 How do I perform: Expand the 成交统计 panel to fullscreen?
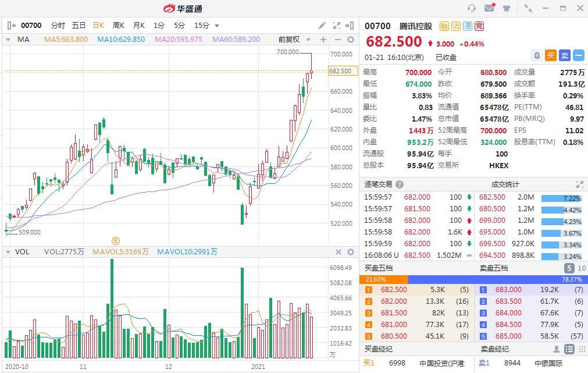580,184
